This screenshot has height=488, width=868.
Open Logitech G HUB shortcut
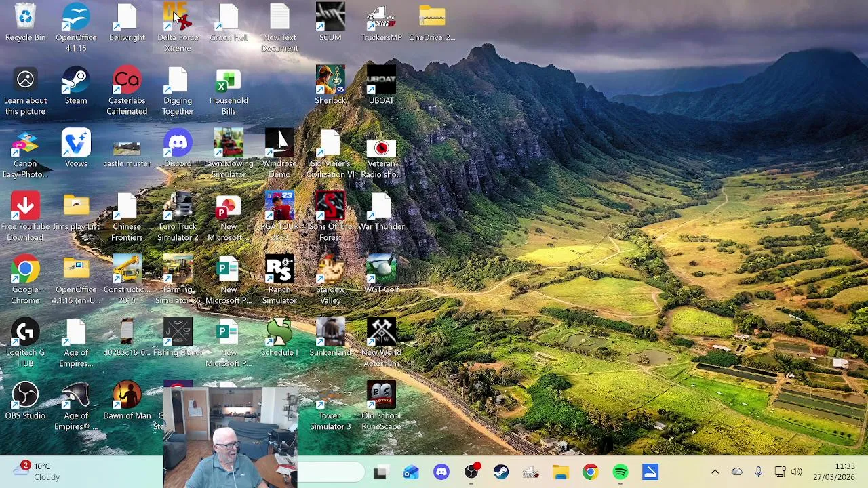[25, 343]
